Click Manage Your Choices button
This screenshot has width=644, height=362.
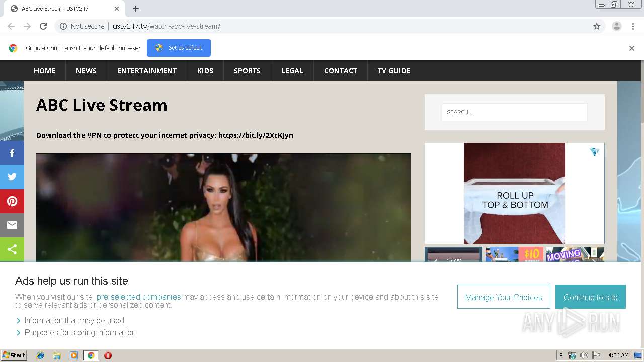click(x=504, y=297)
